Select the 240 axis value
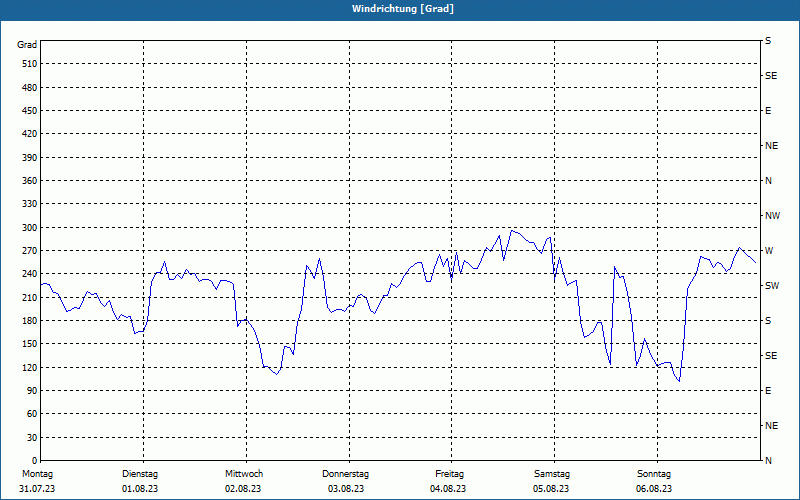The width and height of the screenshot is (800, 500). point(30,273)
